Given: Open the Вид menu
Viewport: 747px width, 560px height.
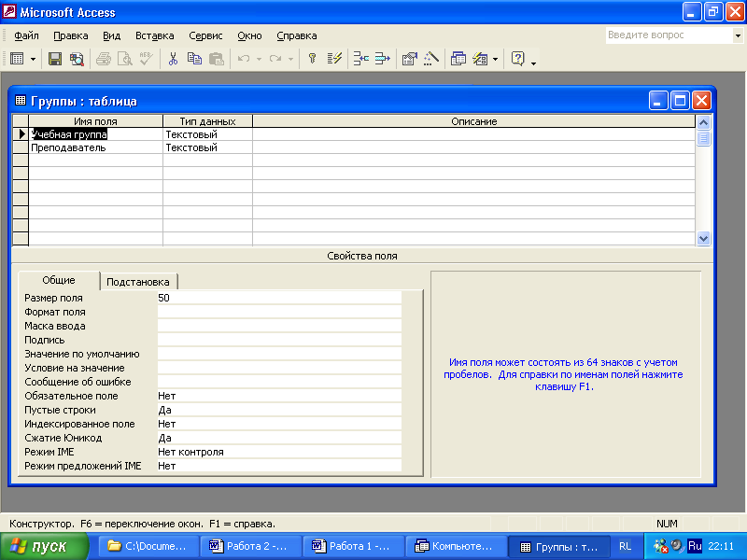Looking at the screenshot, I should [111, 35].
